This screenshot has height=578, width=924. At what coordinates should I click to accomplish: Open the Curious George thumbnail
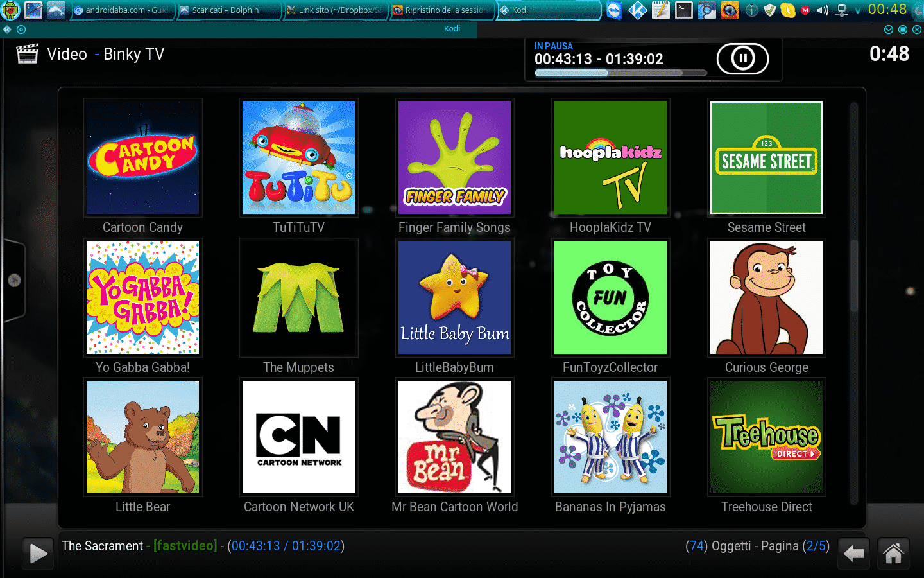click(x=767, y=297)
